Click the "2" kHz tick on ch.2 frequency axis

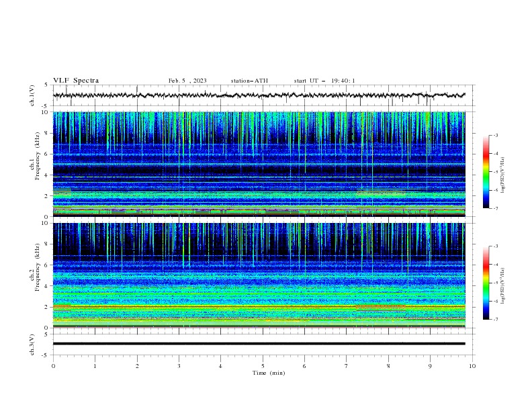pos(47,307)
